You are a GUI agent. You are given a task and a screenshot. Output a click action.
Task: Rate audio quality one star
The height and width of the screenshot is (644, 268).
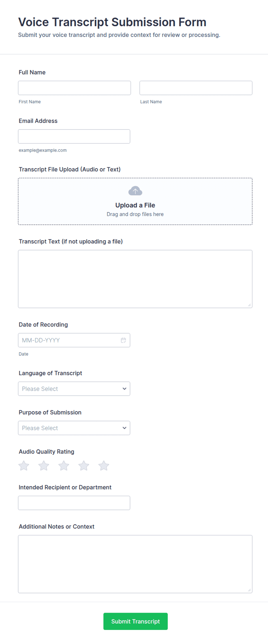[24, 466]
